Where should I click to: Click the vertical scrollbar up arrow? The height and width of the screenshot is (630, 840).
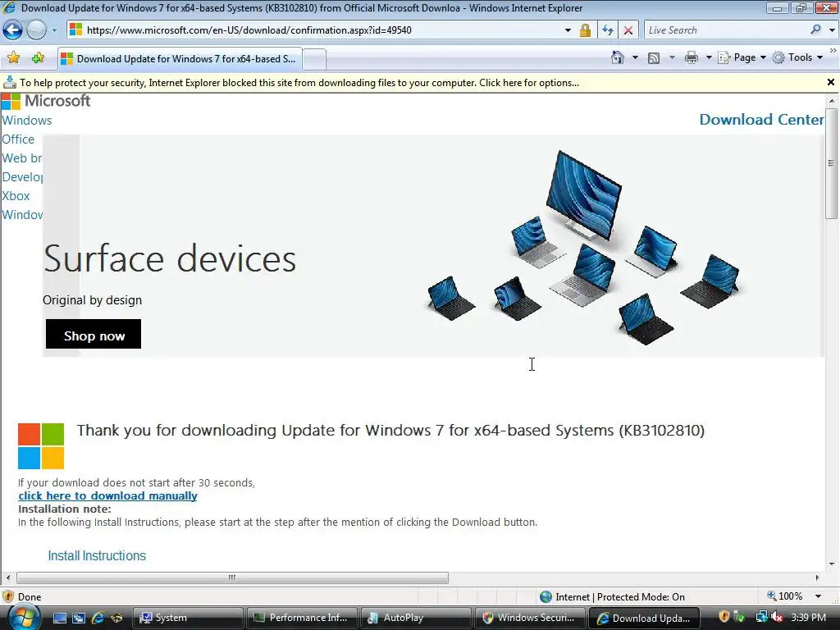[832, 100]
